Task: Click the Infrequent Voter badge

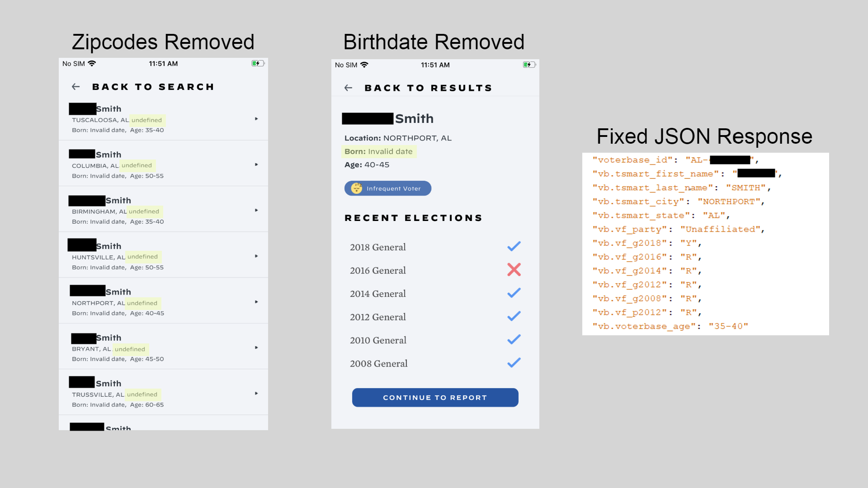Action: click(x=388, y=188)
